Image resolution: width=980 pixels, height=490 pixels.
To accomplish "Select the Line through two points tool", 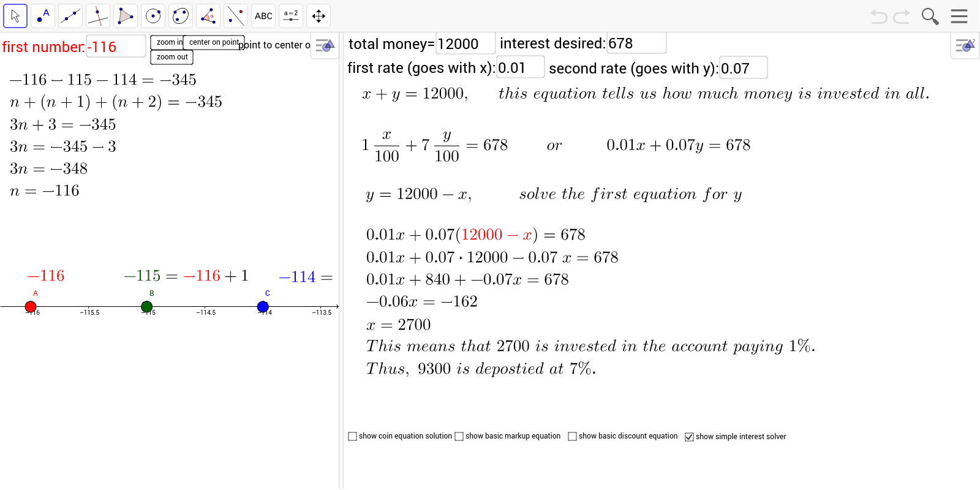I will pyautogui.click(x=70, y=16).
